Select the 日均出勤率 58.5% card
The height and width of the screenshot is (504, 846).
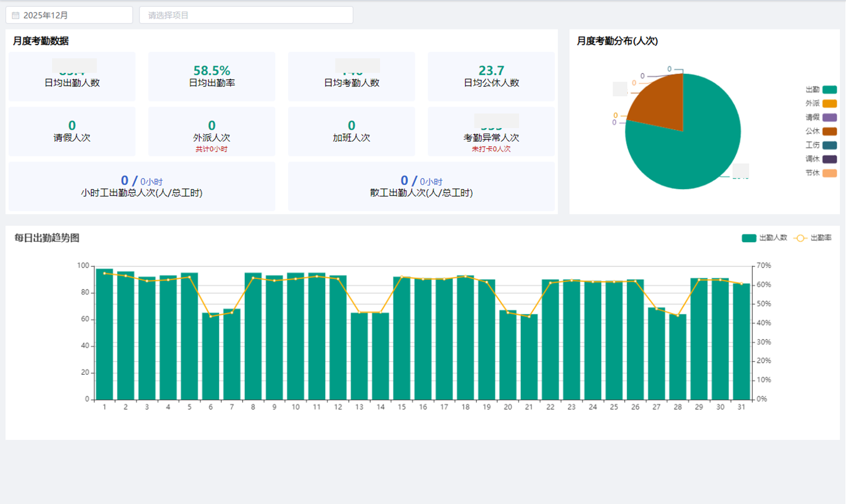(x=211, y=77)
